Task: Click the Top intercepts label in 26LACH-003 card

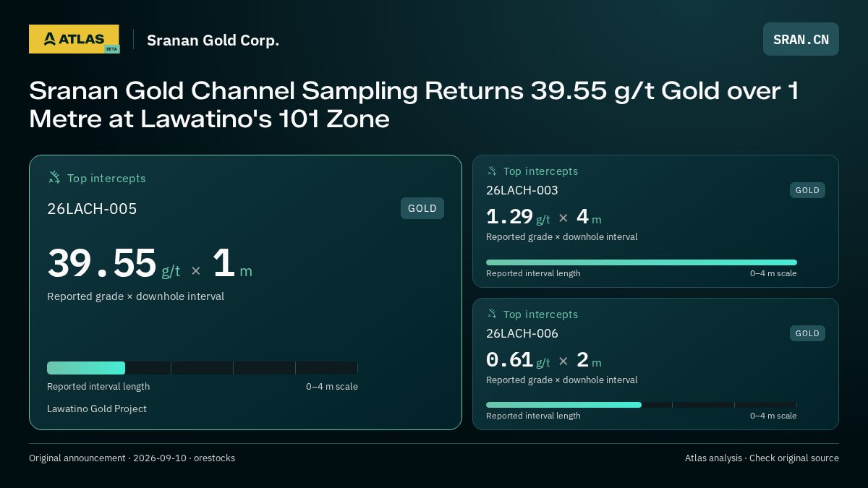Action: tap(540, 171)
